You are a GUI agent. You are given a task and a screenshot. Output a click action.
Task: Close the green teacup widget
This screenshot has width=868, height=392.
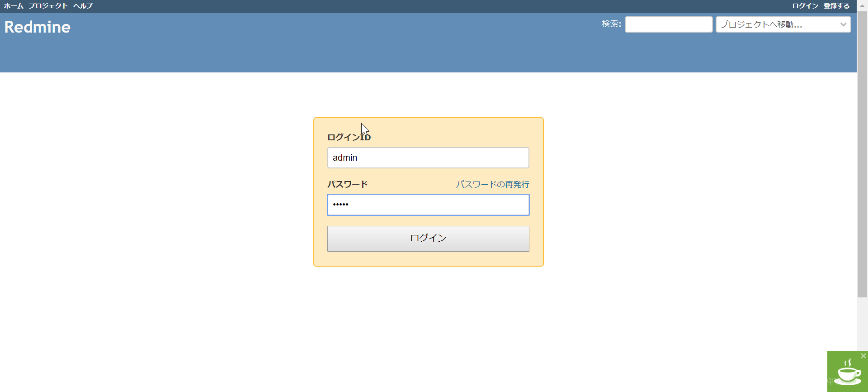coord(863,356)
